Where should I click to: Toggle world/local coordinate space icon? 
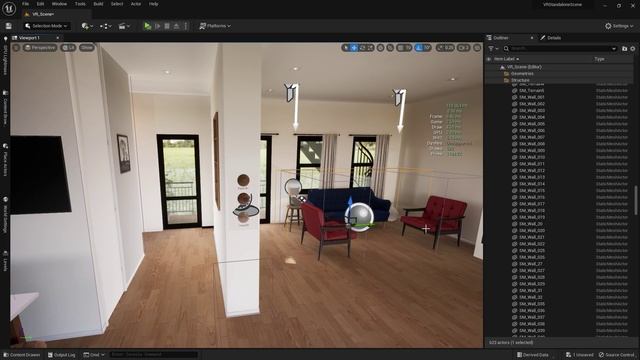[x=380, y=48]
